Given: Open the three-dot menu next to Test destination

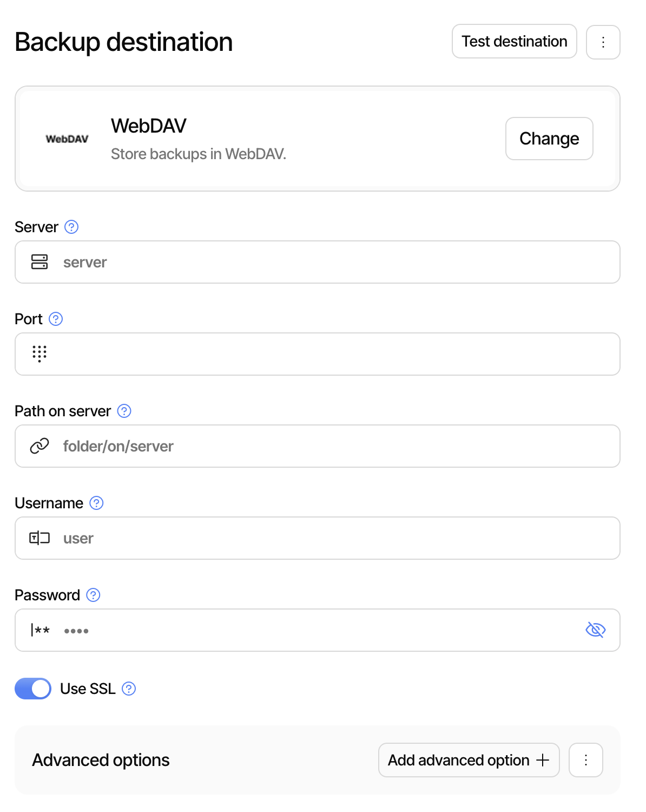Looking at the screenshot, I should pos(603,42).
